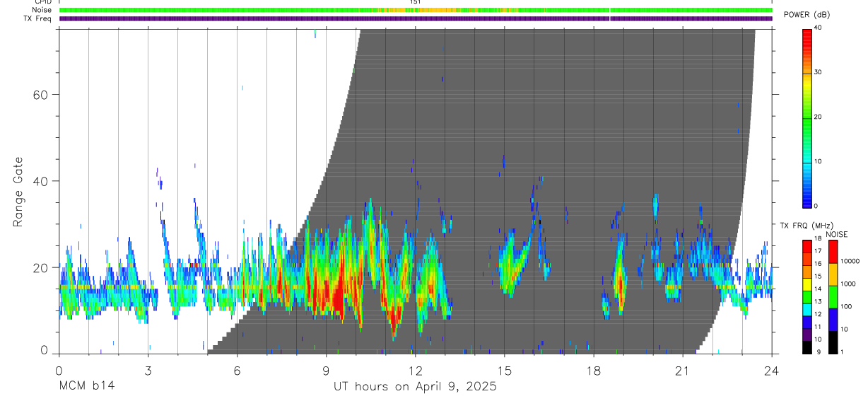Click the Range Gate axis title
The image size is (868, 401).
click(18, 192)
